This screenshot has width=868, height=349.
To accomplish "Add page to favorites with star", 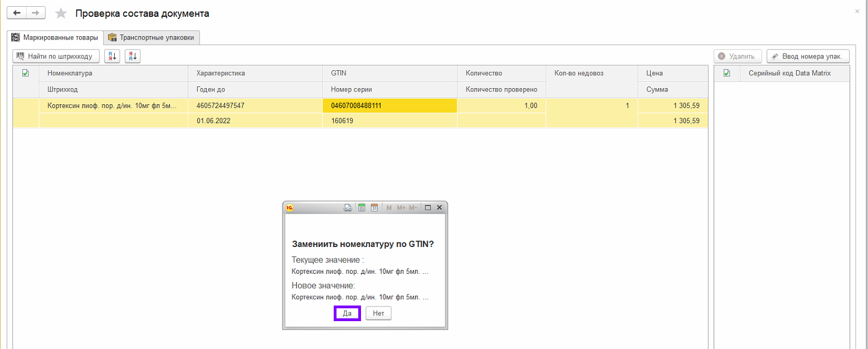I will (61, 13).
